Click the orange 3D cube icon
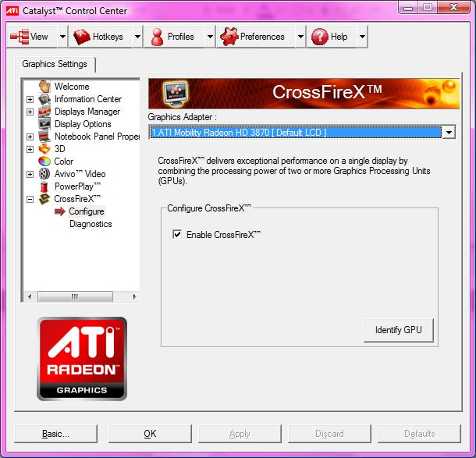The width and height of the screenshot is (476, 458). click(44, 149)
